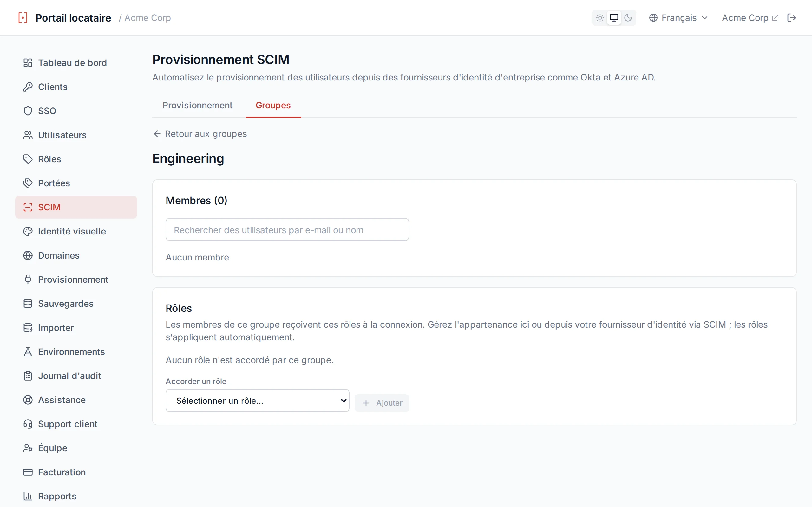Click the logout icon in the header

[791, 18]
